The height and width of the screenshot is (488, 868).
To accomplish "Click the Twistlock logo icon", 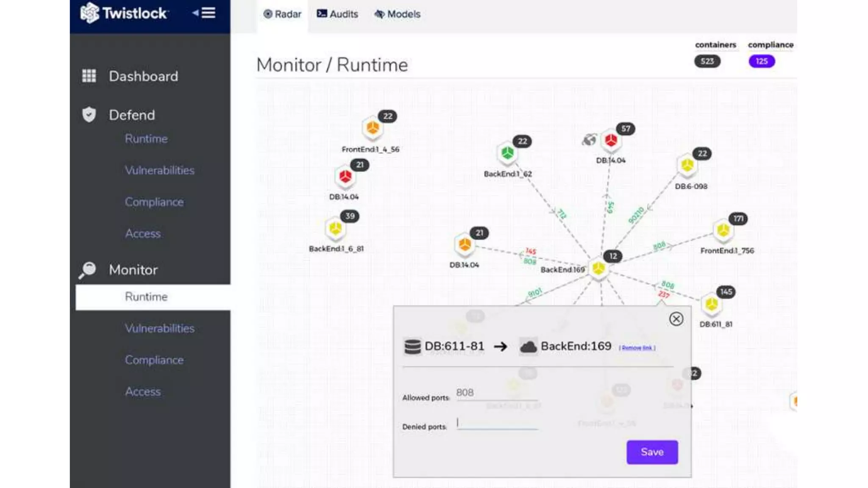I will (x=89, y=13).
